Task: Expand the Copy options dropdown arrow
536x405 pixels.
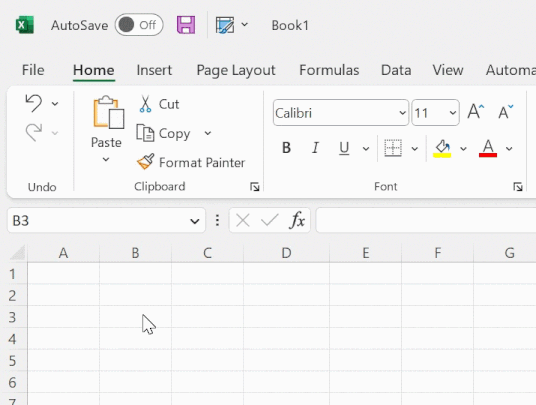Action: [208, 133]
